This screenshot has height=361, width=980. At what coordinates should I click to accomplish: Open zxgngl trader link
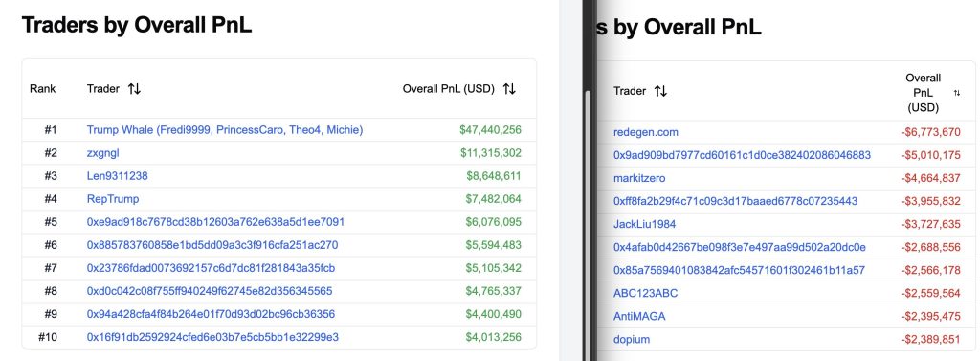pyautogui.click(x=103, y=153)
